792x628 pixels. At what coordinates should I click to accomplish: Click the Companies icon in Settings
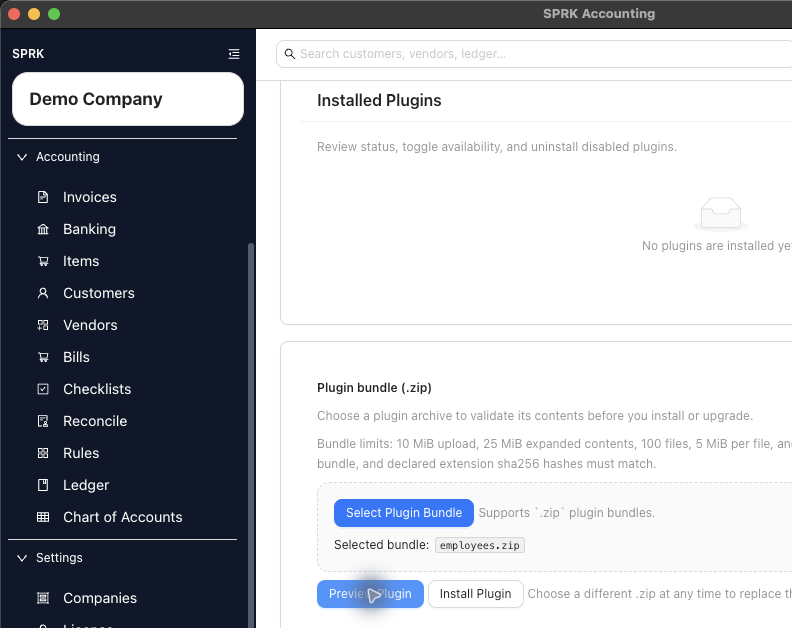(x=43, y=598)
